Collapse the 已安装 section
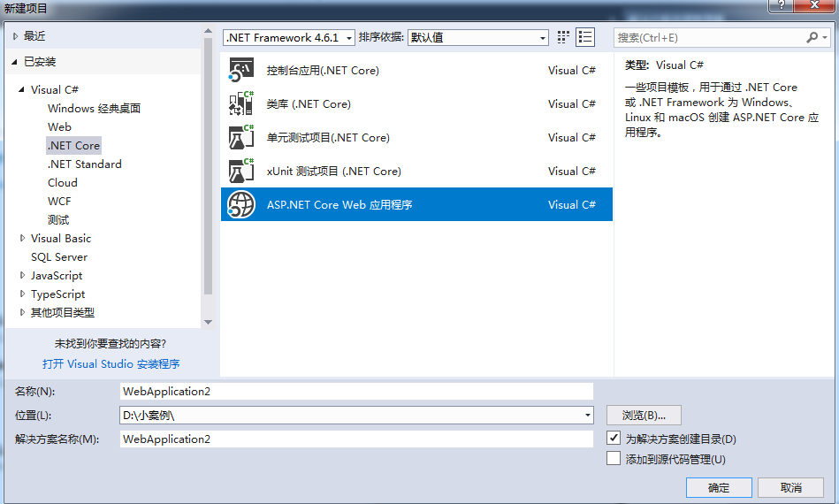 coord(14,62)
